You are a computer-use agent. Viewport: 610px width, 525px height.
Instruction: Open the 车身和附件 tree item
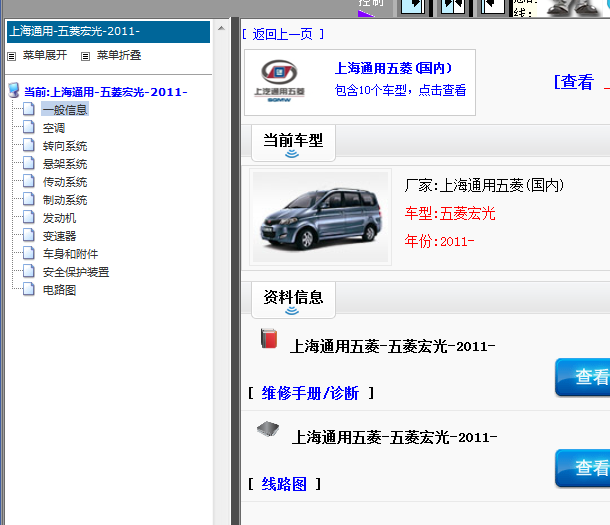pyautogui.click(x=70, y=254)
